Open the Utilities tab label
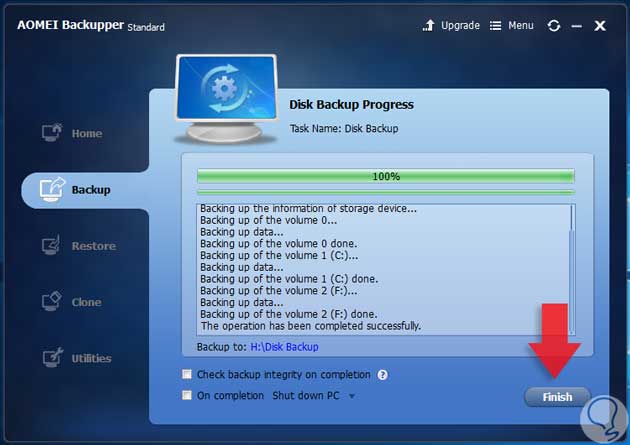The image size is (630, 445). [x=91, y=358]
